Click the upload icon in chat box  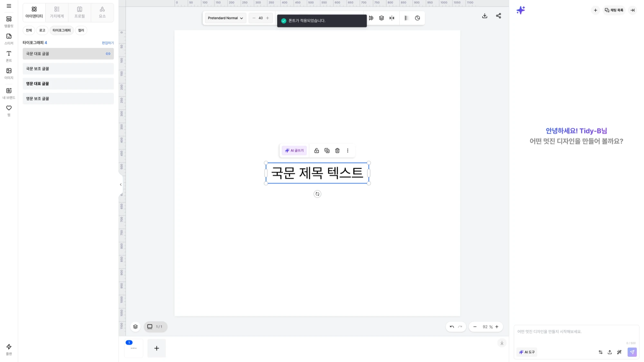coord(610,352)
